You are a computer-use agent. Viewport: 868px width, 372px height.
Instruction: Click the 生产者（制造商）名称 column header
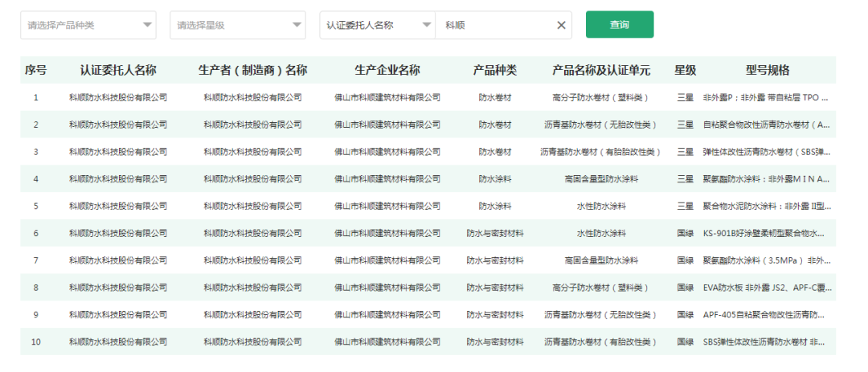point(252,71)
